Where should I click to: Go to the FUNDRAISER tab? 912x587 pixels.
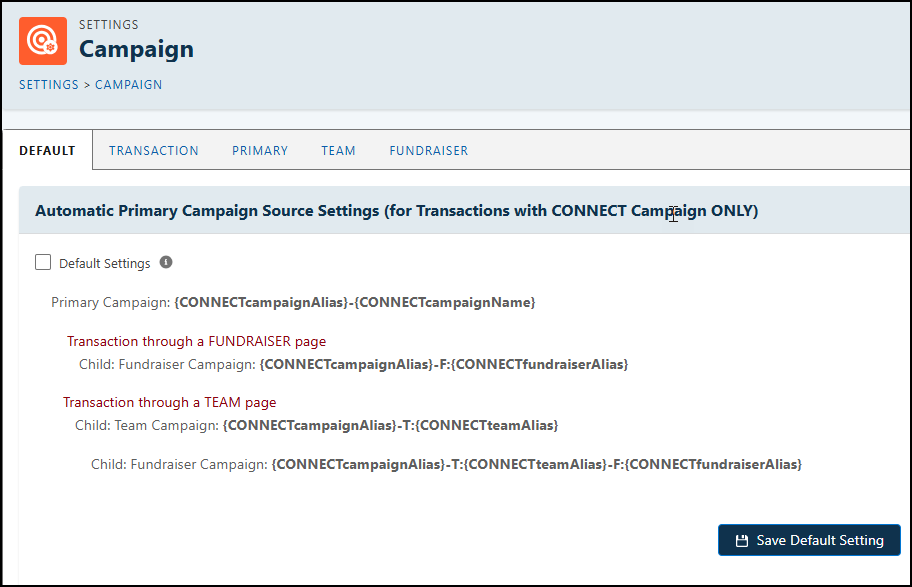(428, 151)
